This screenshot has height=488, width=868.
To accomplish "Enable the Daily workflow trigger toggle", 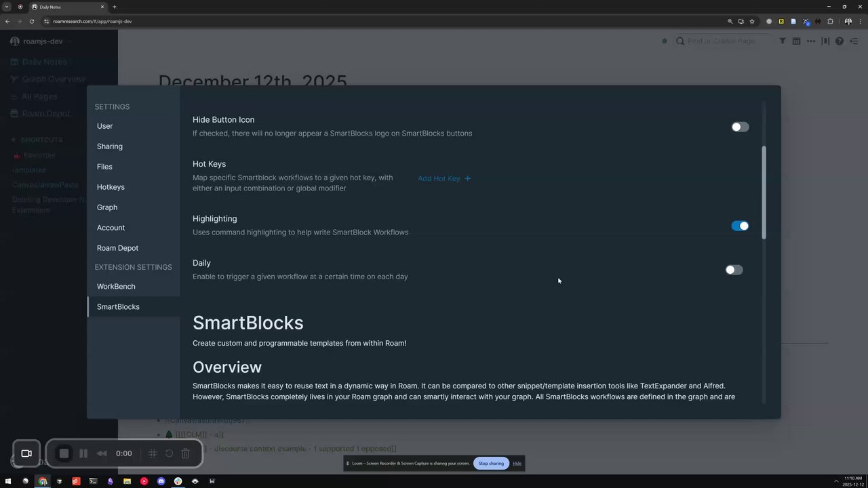I will 734,270.
